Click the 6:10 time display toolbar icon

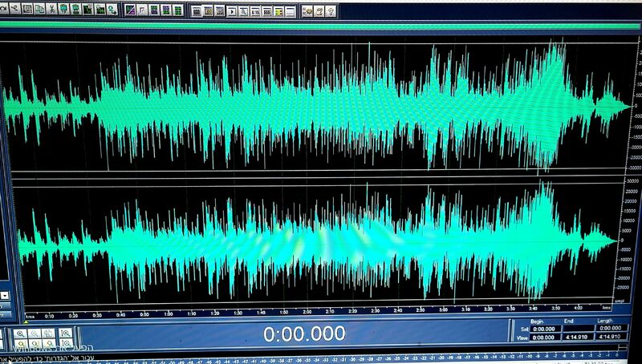tap(255, 11)
